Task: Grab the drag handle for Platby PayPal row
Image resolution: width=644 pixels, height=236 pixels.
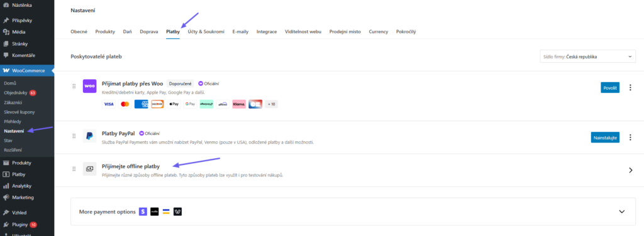Action: click(74, 136)
